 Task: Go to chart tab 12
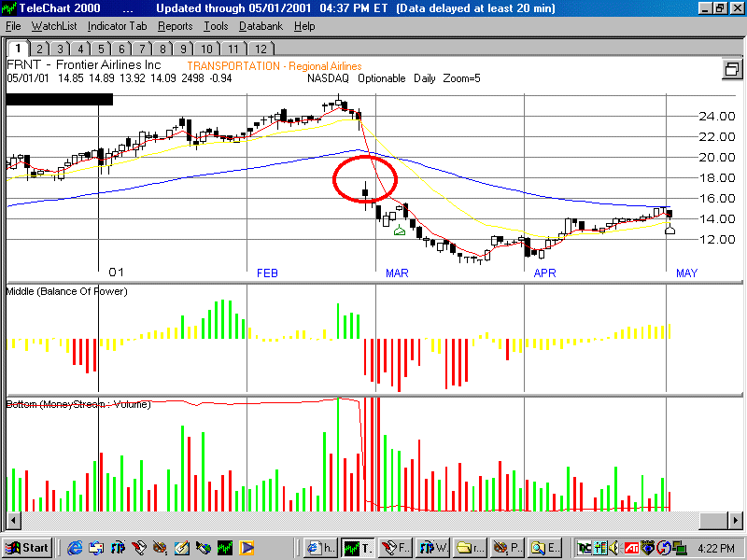(x=261, y=49)
